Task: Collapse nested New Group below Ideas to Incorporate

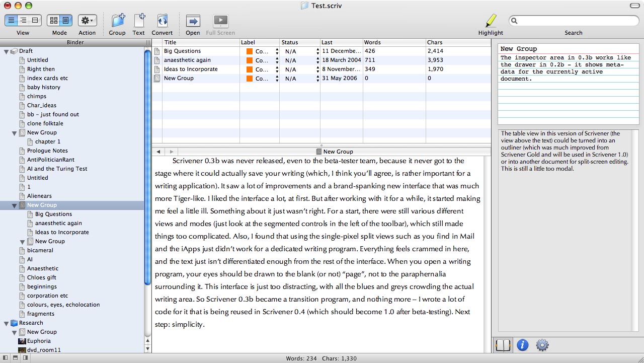Action: coord(22,242)
